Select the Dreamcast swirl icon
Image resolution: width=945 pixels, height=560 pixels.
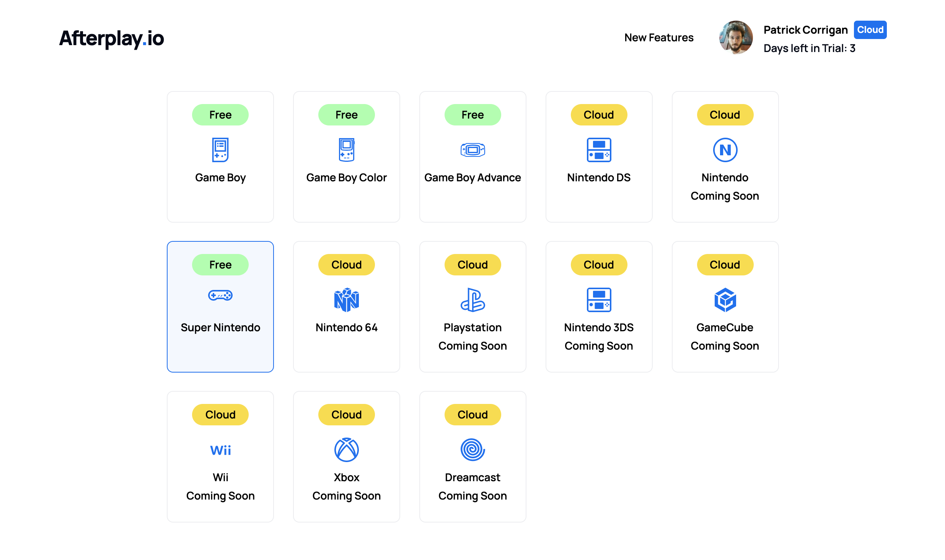tap(472, 450)
